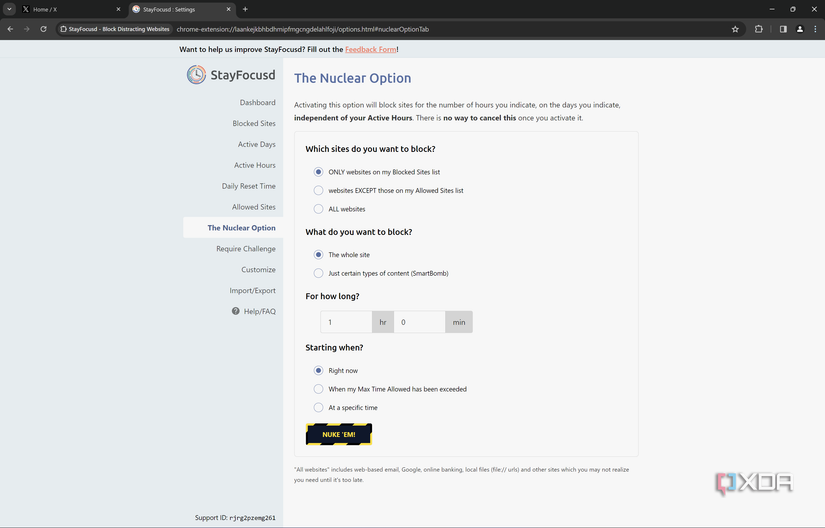
Task: Open the Chrome profile avatar
Action: pyautogui.click(x=800, y=29)
